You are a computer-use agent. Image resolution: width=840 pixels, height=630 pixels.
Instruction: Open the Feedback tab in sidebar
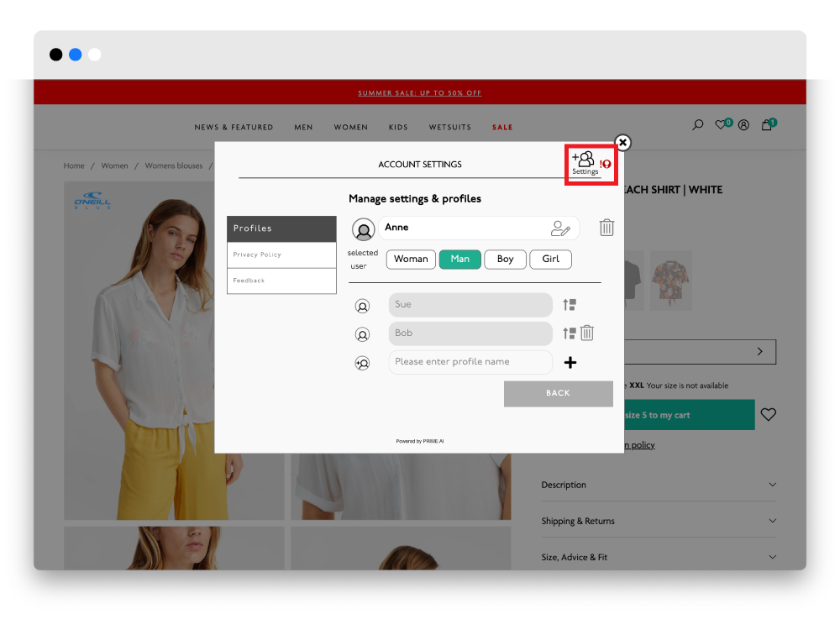[281, 281]
